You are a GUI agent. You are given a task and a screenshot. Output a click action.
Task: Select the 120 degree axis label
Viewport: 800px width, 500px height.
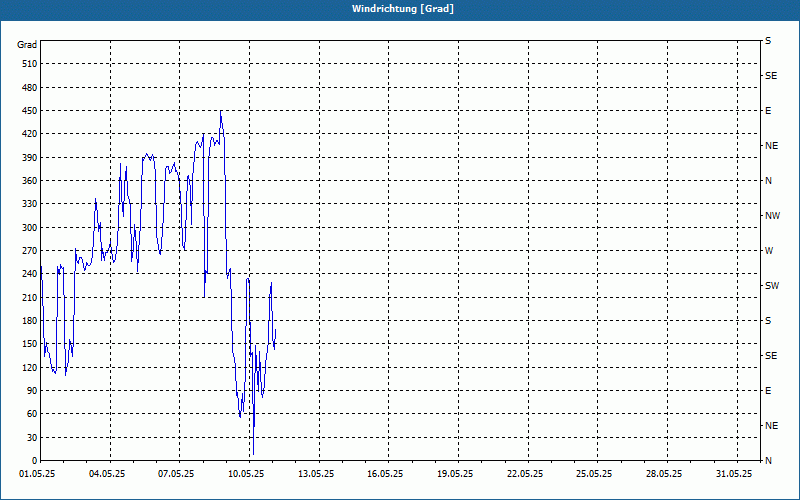coord(29,367)
